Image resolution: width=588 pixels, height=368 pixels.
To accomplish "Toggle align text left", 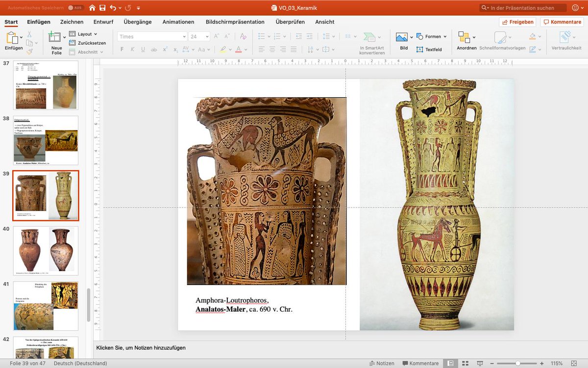I will tap(261, 50).
